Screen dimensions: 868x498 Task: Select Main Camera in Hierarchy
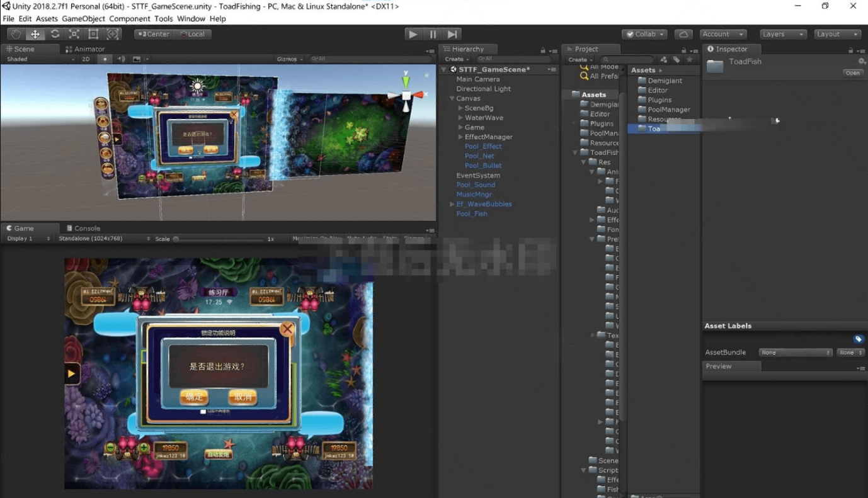pos(477,79)
